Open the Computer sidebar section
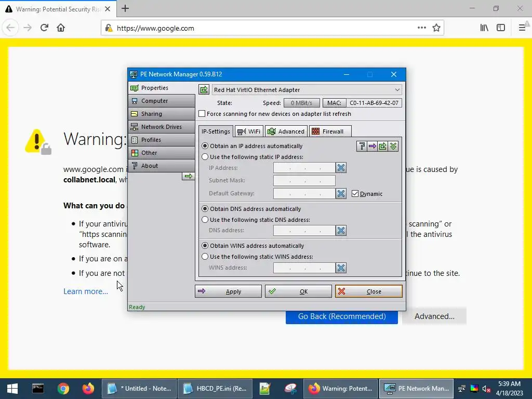532x399 pixels. pyautogui.click(x=162, y=101)
